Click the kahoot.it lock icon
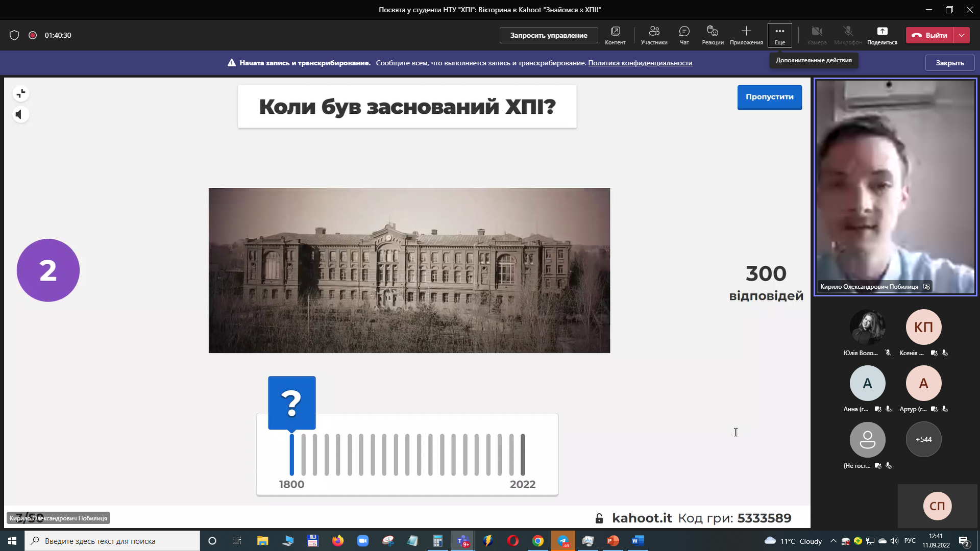This screenshot has width=980, height=551. (x=599, y=518)
